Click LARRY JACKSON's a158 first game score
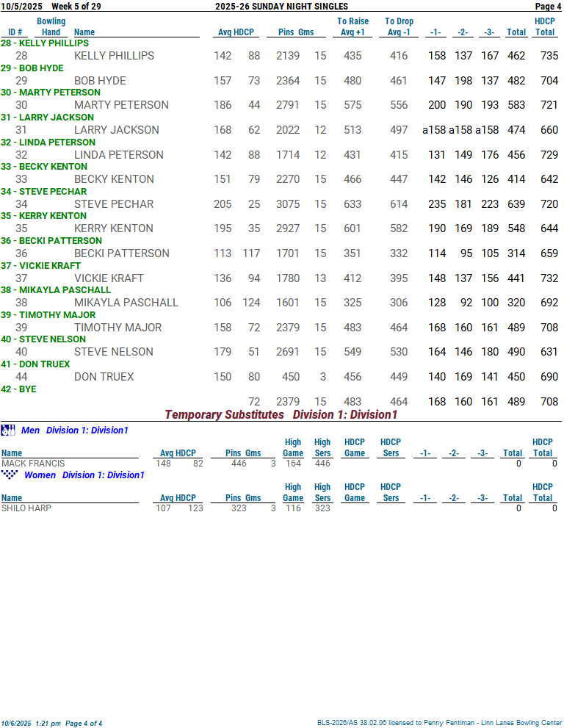 433,130
